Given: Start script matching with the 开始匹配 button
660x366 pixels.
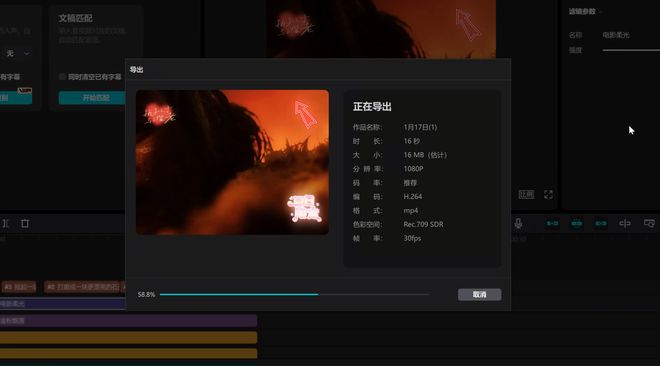Looking at the screenshot, I should [93, 98].
